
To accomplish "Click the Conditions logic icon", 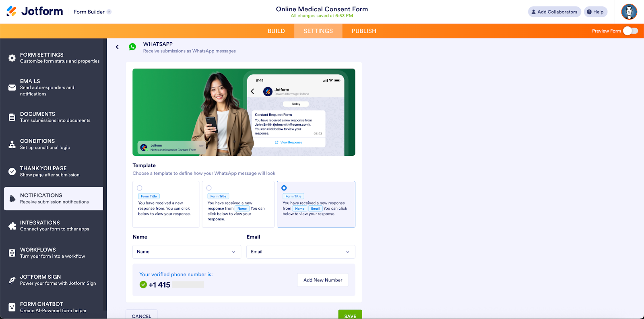I will point(12,144).
